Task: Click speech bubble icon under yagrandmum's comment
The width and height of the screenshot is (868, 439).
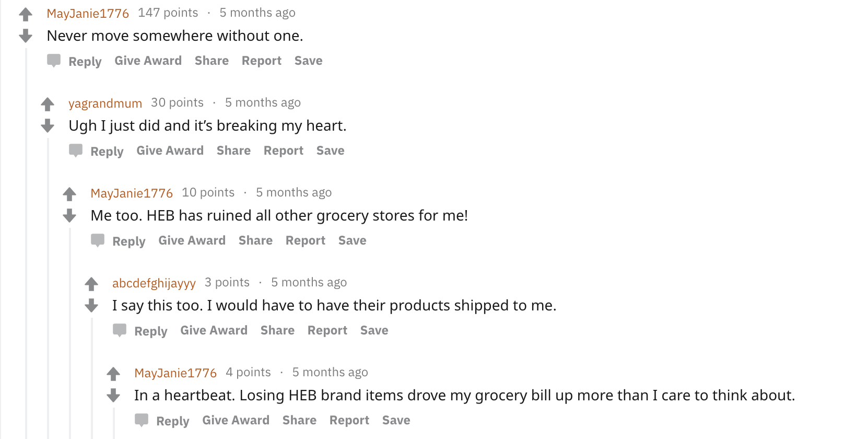Action: click(x=76, y=151)
